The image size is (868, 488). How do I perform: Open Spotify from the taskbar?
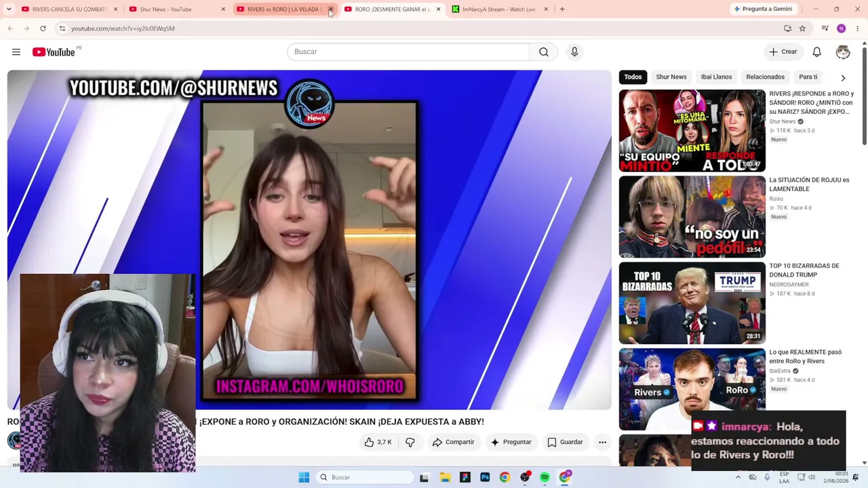545,477
